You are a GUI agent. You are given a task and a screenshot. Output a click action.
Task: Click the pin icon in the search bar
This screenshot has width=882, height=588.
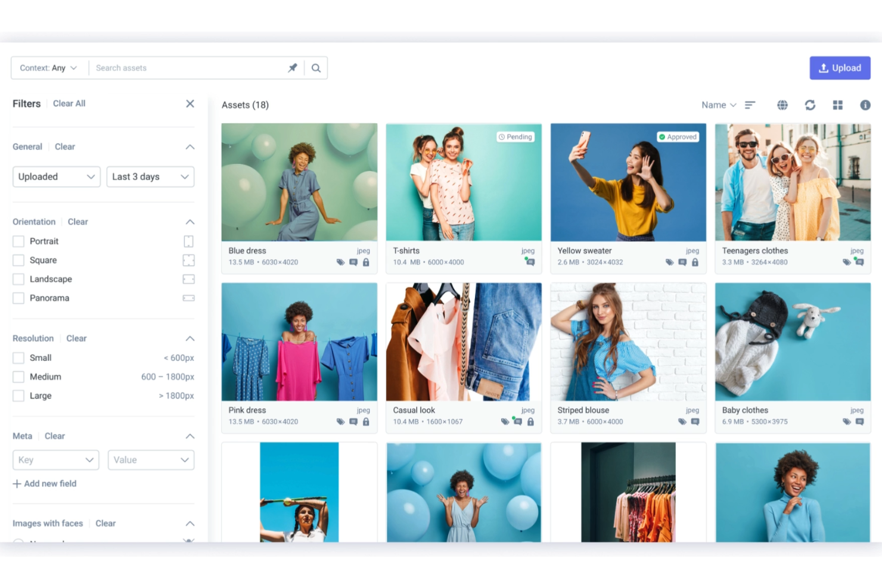(293, 67)
